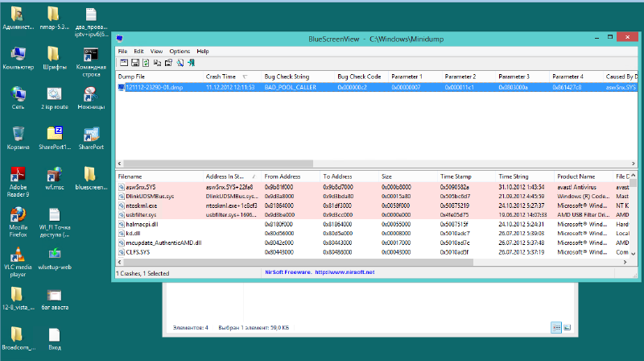Select the Сеть desktop icon
The height and width of the screenshot is (361, 644).
[18, 98]
